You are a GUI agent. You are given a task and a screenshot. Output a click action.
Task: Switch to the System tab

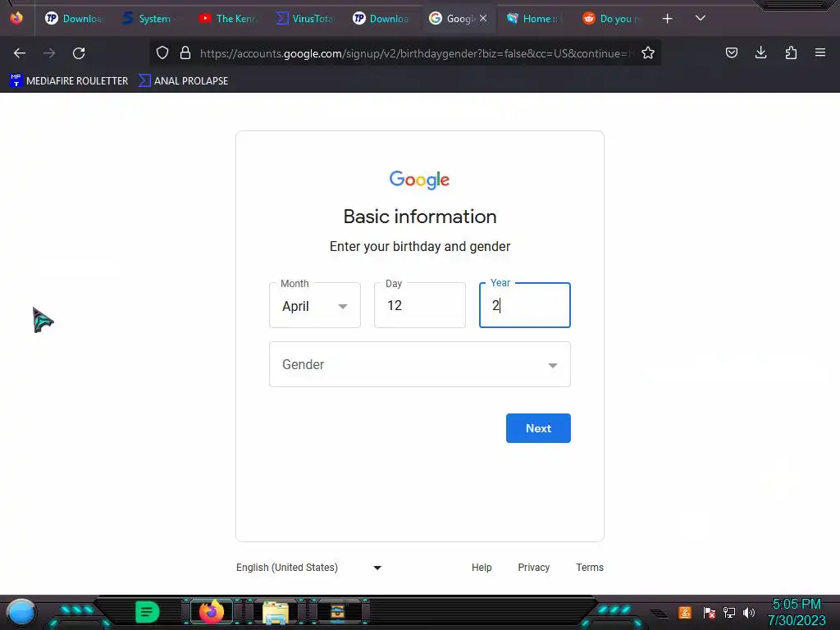pos(148,19)
